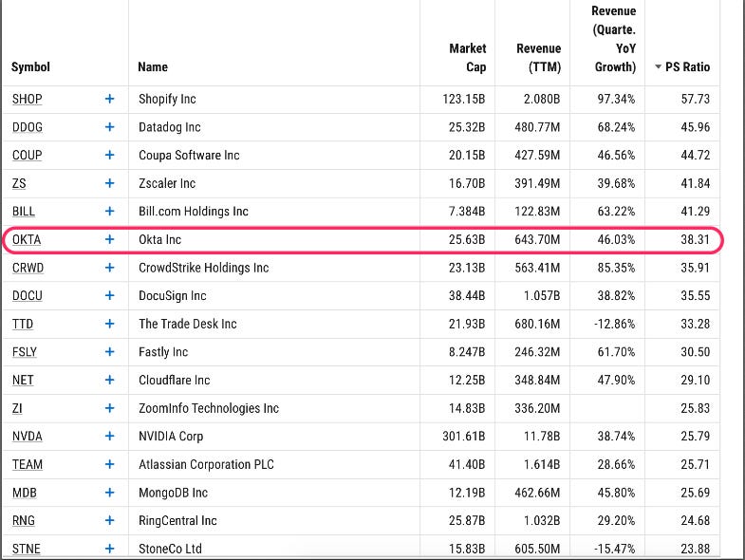This screenshot has width=745, height=560.
Task: Add TEAM using the plus icon
Action: click(110, 464)
